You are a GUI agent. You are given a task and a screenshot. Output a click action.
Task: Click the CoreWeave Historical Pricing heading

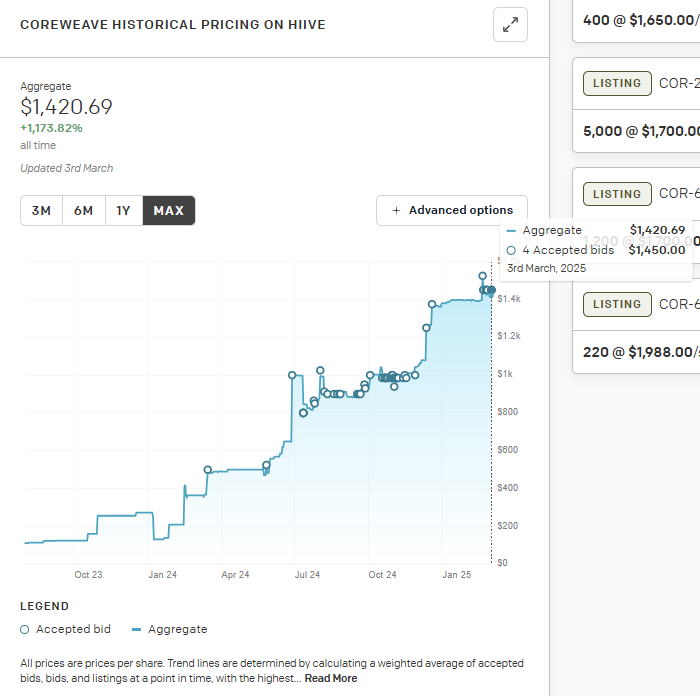click(x=173, y=25)
